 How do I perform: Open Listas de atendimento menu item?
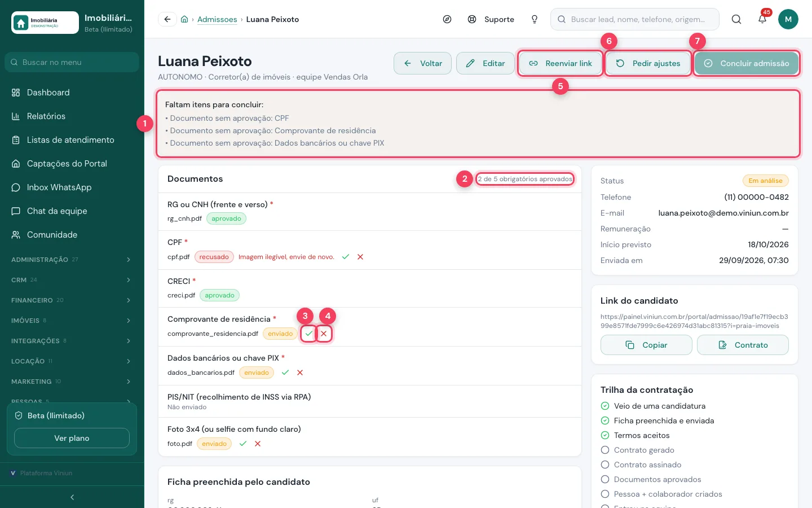pos(72,140)
